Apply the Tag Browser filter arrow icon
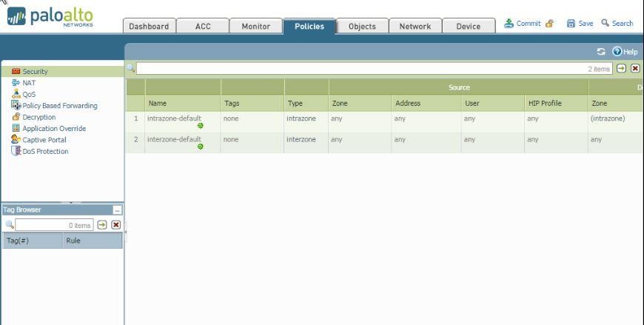 point(102,225)
